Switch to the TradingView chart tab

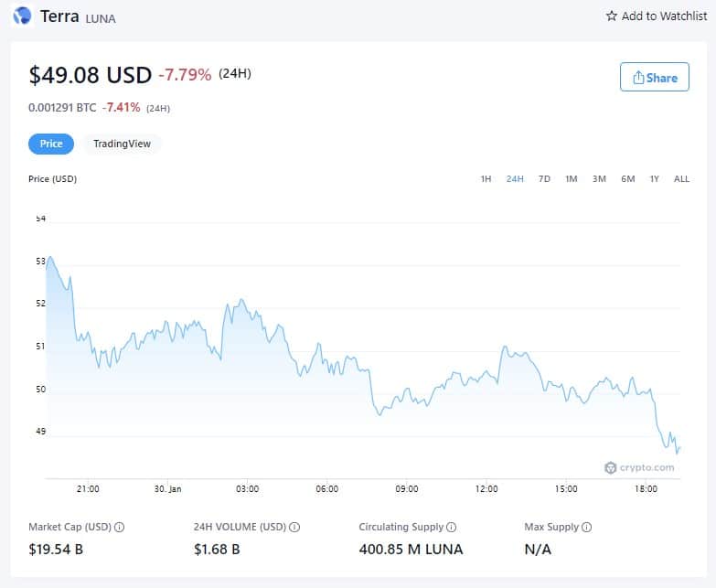(122, 144)
